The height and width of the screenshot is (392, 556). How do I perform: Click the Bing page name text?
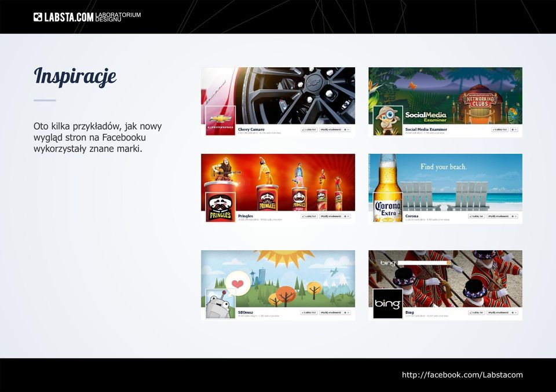click(409, 312)
